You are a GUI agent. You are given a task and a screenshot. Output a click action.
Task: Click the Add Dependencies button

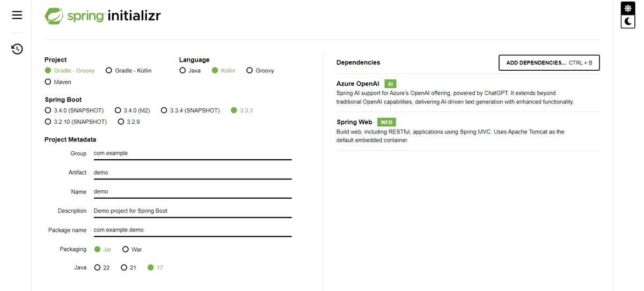(x=549, y=63)
